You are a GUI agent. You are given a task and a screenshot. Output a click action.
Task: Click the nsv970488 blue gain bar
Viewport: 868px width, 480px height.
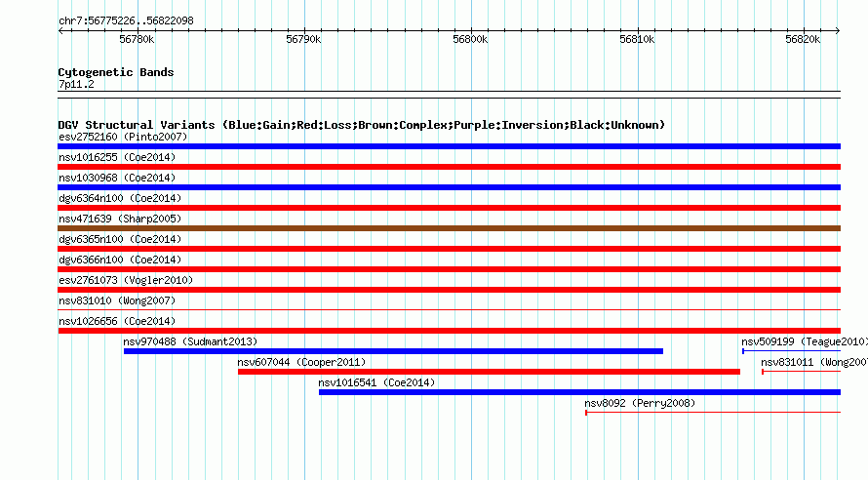click(393, 351)
